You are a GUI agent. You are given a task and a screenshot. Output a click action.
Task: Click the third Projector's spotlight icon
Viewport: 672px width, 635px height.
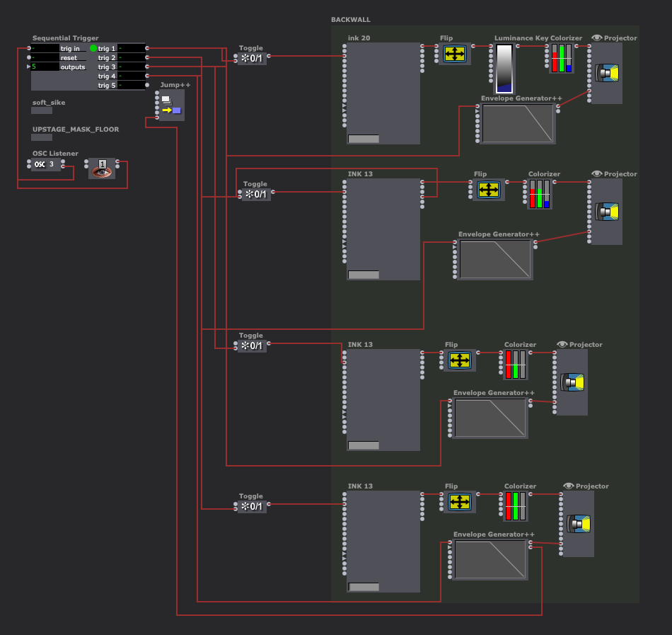(x=572, y=382)
